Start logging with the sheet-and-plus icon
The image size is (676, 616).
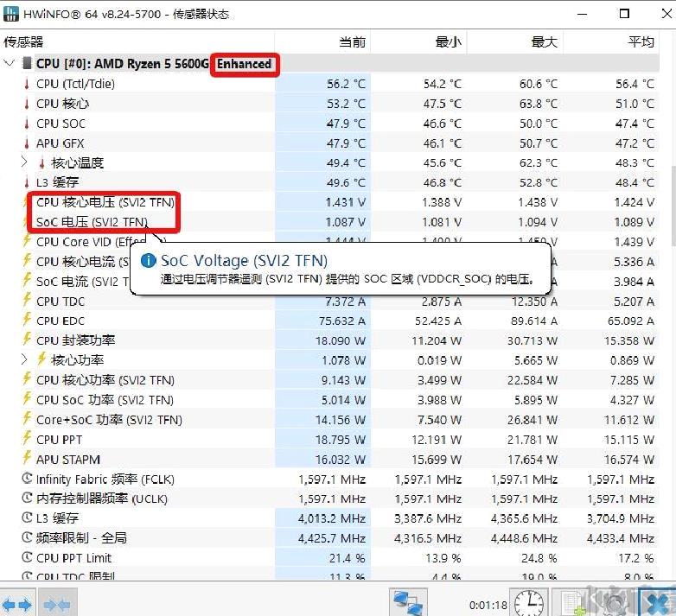573,604
